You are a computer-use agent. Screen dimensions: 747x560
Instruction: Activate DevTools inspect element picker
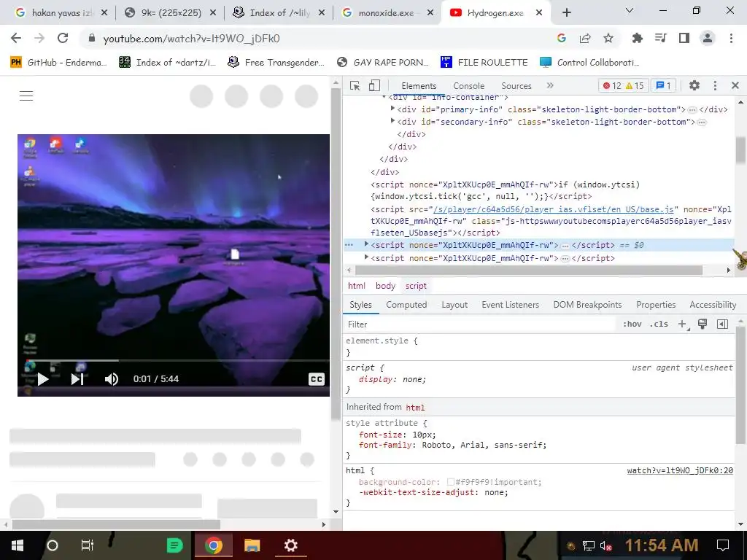pyautogui.click(x=355, y=86)
